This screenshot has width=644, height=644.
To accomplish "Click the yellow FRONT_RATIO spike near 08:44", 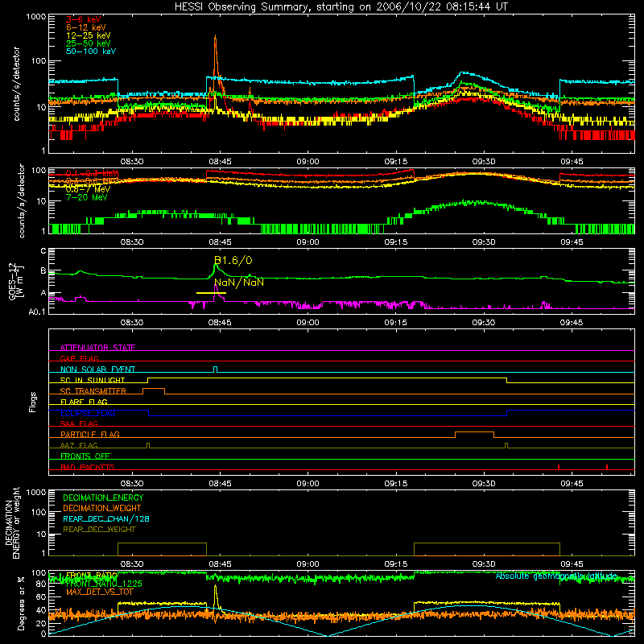I will click(215, 588).
